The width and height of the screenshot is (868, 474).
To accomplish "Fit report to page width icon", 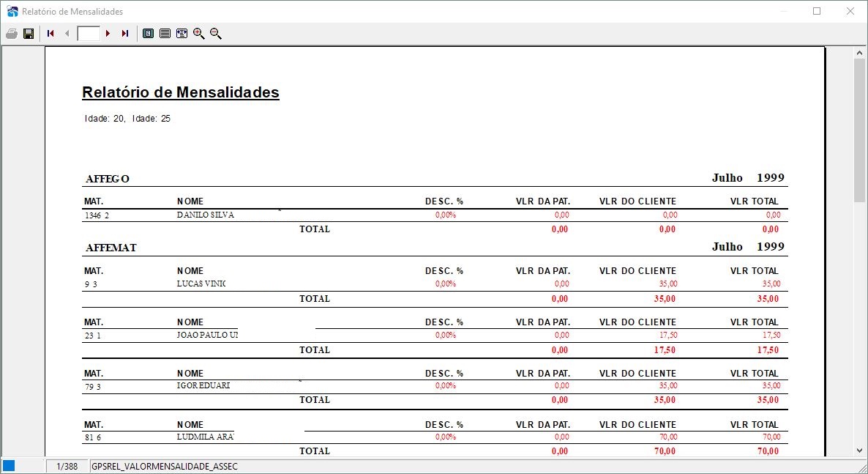I will point(182,34).
